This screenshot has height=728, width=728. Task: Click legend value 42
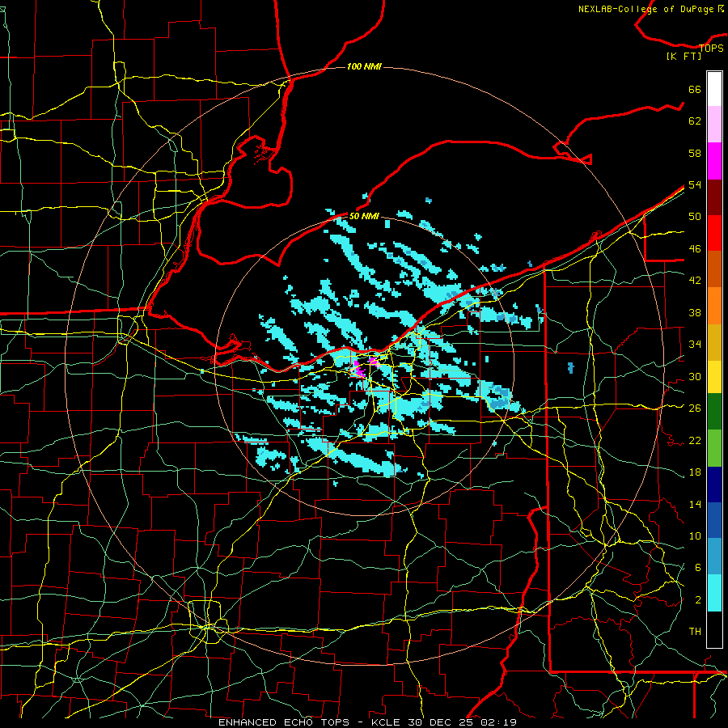pyautogui.click(x=695, y=281)
